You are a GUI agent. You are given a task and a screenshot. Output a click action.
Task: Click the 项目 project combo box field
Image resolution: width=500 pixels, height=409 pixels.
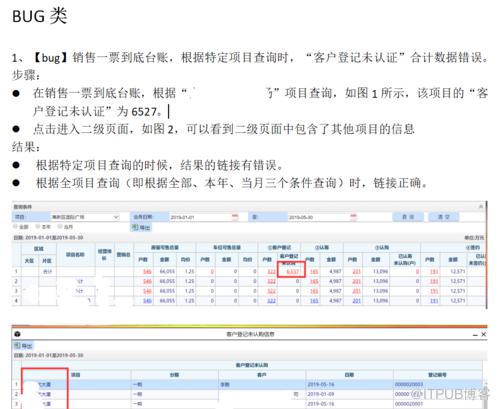pyautogui.click(x=85, y=217)
